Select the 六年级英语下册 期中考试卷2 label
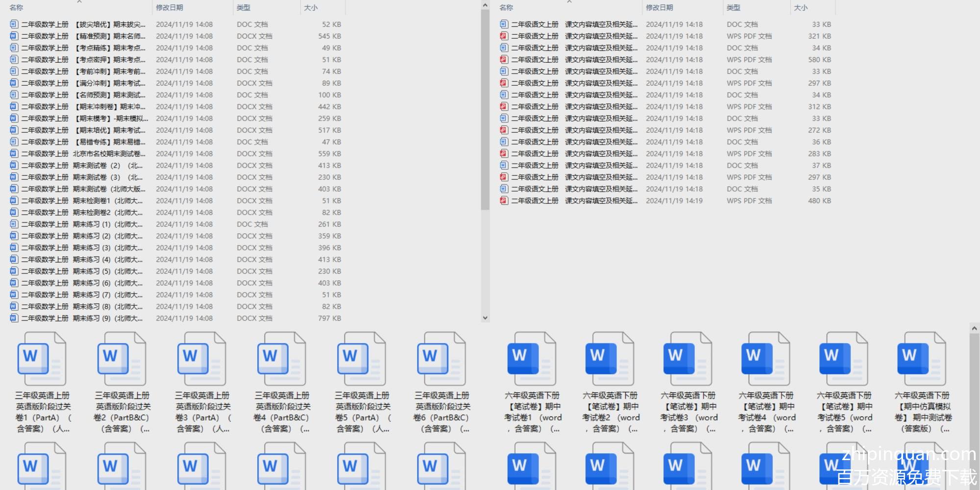The image size is (980, 490). 611,412
